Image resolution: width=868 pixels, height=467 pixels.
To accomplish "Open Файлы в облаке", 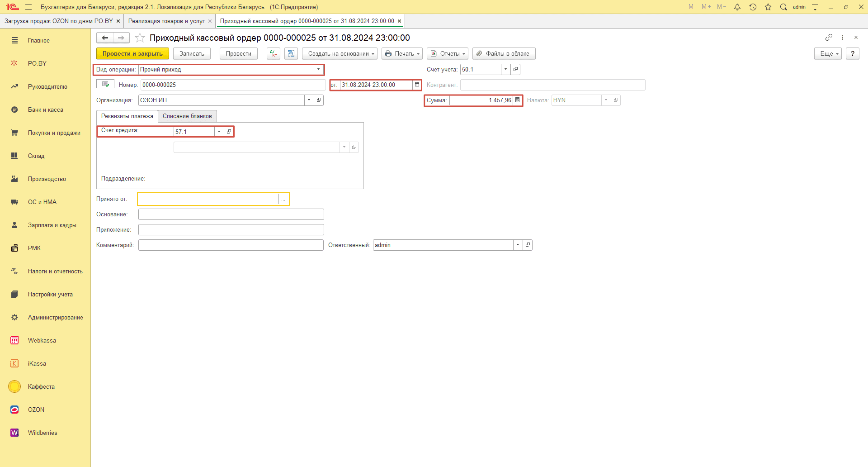I will tap(504, 53).
